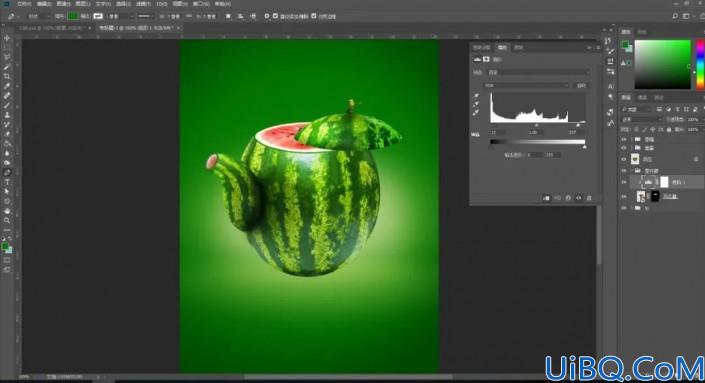
Task: Switch to the Paths tab
Action: click(659, 98)
